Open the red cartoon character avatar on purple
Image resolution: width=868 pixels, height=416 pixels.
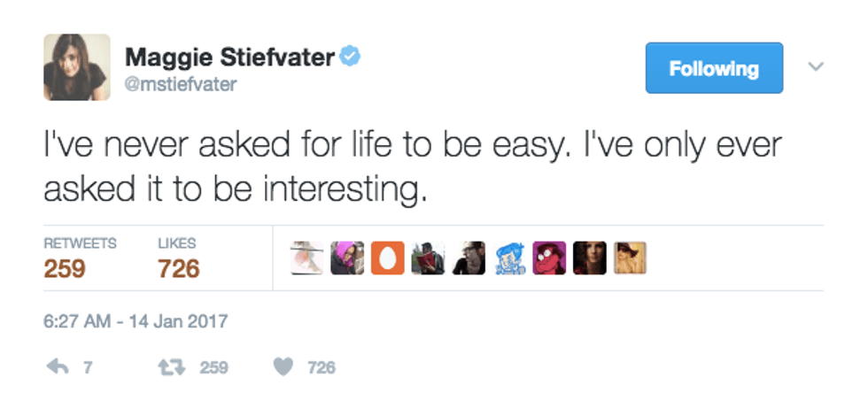[x=549, y=258]
